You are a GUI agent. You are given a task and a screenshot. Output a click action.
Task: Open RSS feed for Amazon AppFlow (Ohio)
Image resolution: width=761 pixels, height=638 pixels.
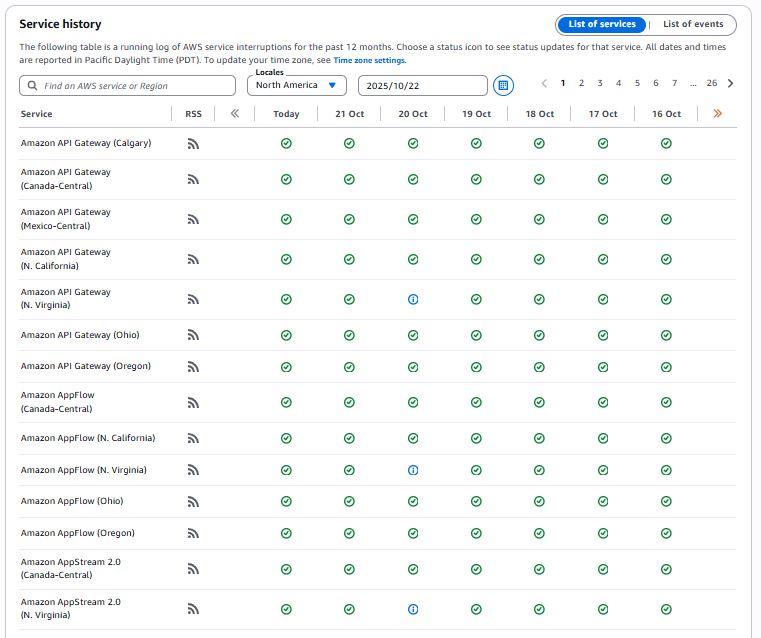click(193, 502)
